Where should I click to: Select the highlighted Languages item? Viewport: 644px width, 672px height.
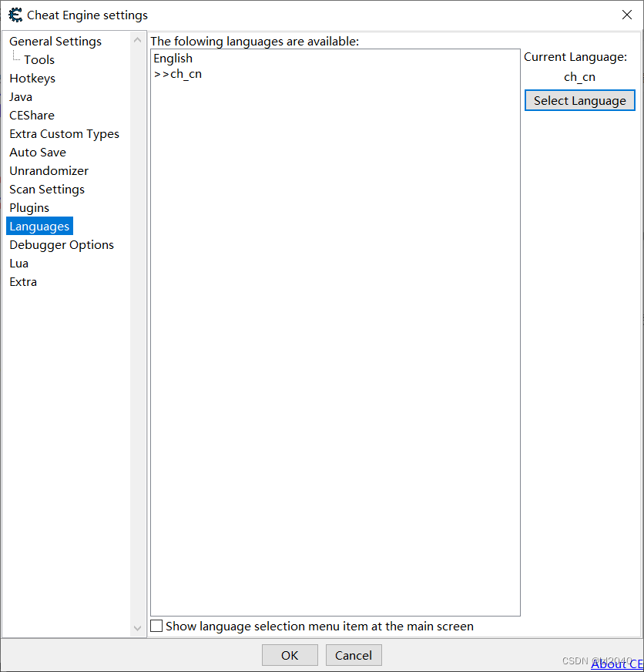tap(39, 227)
